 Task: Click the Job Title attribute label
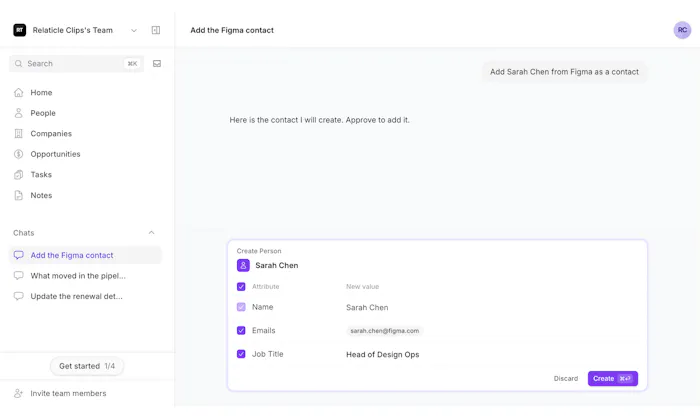pos(267,354)
